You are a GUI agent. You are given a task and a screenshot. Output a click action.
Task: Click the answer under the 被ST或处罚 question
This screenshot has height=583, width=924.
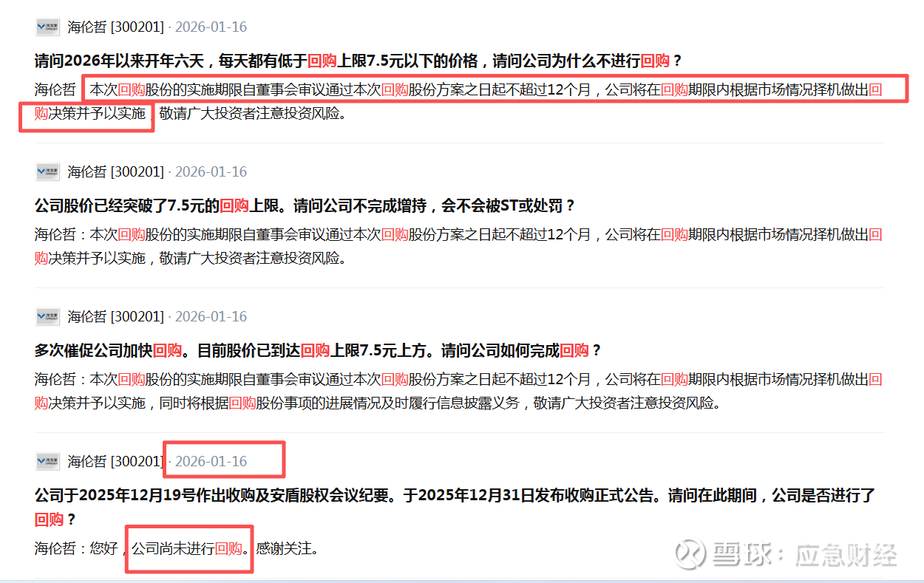pyautogui.click(x=459, y=247)
